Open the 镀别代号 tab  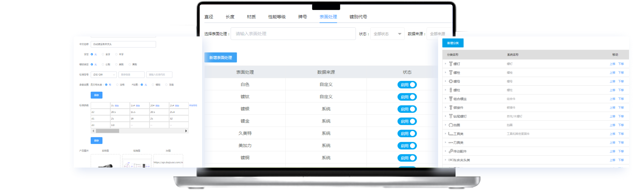(358, 17)
